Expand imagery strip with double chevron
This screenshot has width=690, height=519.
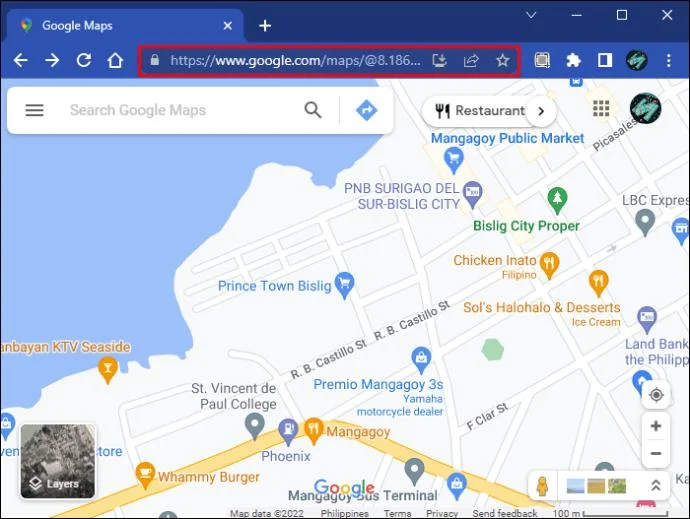656,486
